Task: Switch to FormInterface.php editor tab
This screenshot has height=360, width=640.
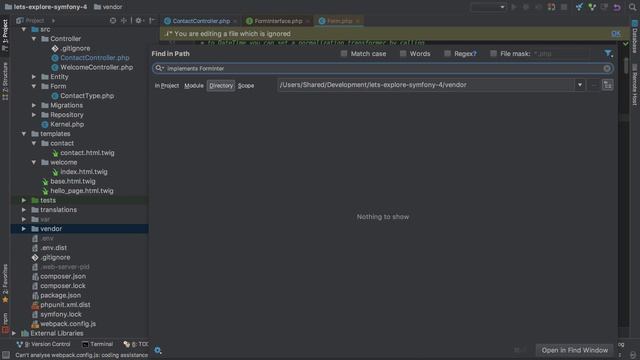Action: [x=278, y=21]
